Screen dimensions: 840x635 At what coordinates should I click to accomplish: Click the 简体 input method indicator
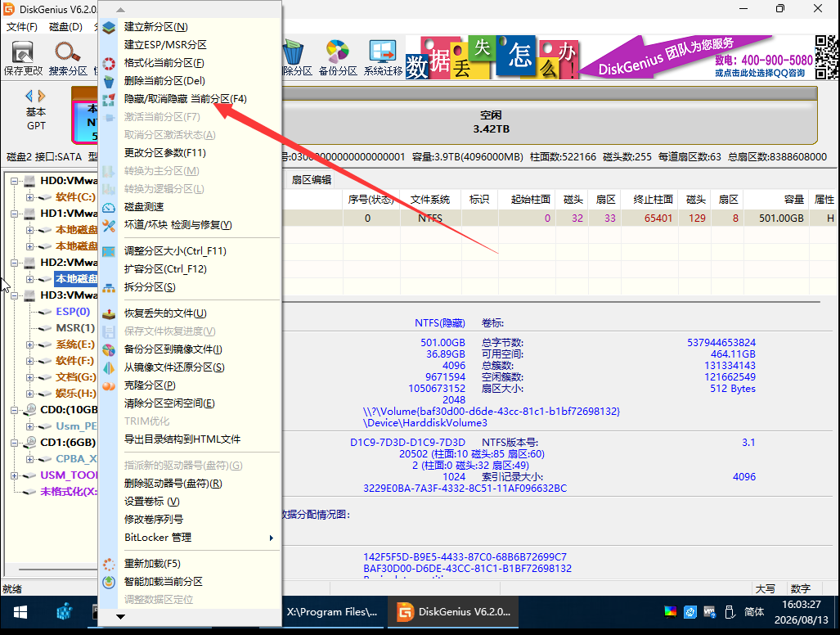[x=754, y=611]
